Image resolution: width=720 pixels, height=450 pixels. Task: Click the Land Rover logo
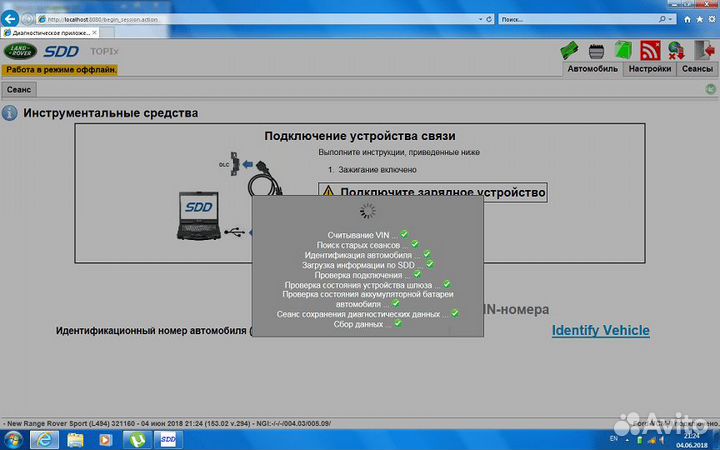point(20,51)
